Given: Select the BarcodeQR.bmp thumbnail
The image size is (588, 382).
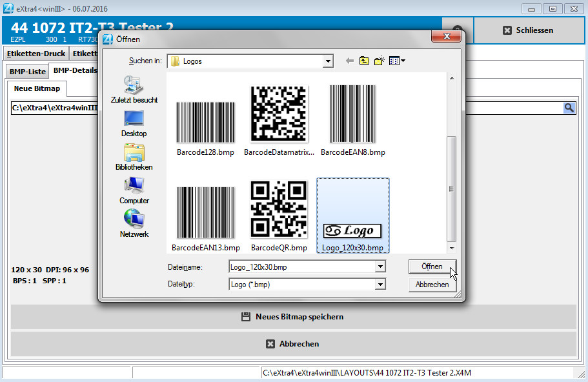Looking at the screenshot, I should [279, 217].
